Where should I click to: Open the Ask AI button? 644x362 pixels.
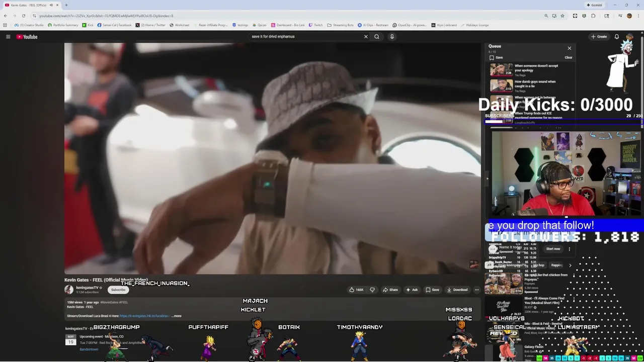(x=412, y=290)
